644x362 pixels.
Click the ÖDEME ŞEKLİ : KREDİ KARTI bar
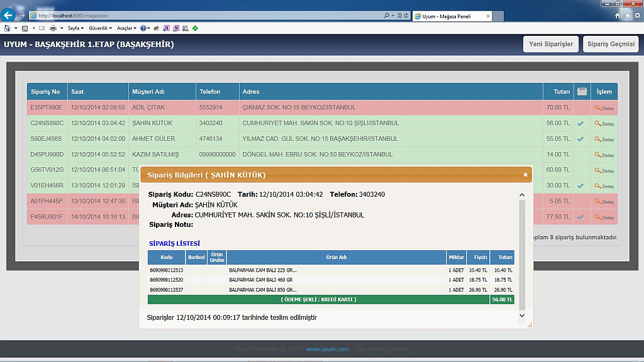318,299
